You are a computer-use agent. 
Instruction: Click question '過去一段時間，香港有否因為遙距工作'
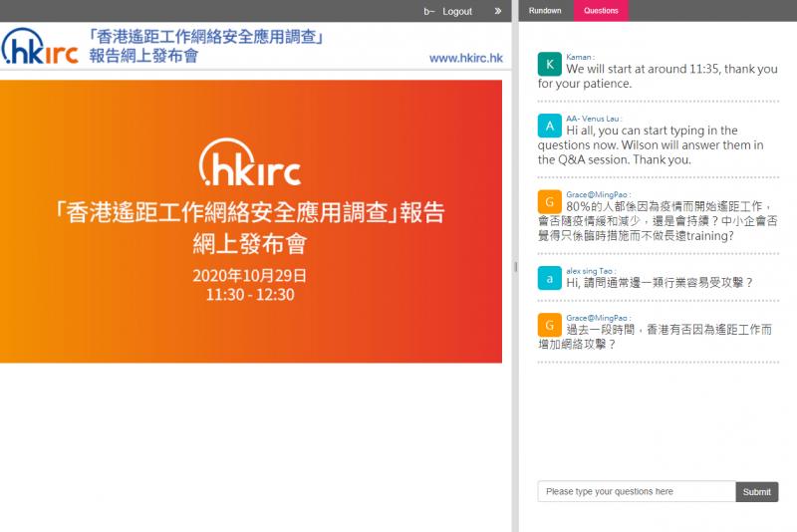(x=656, y=337)
